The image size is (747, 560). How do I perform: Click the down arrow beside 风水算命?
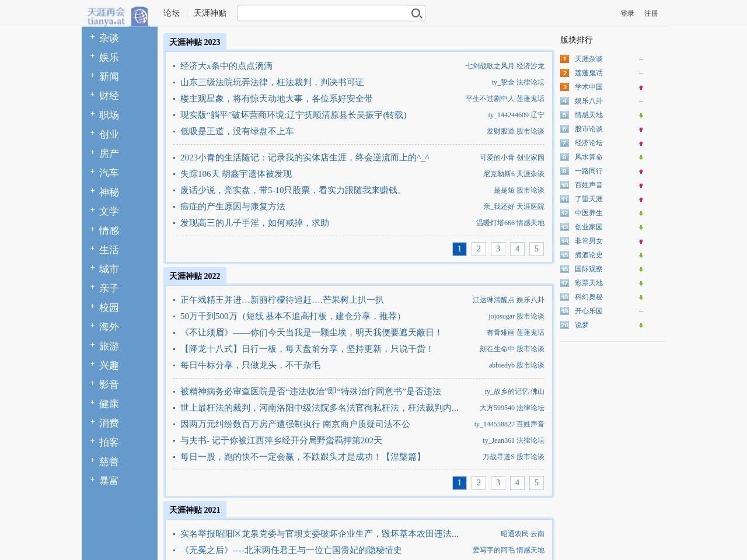641,157
